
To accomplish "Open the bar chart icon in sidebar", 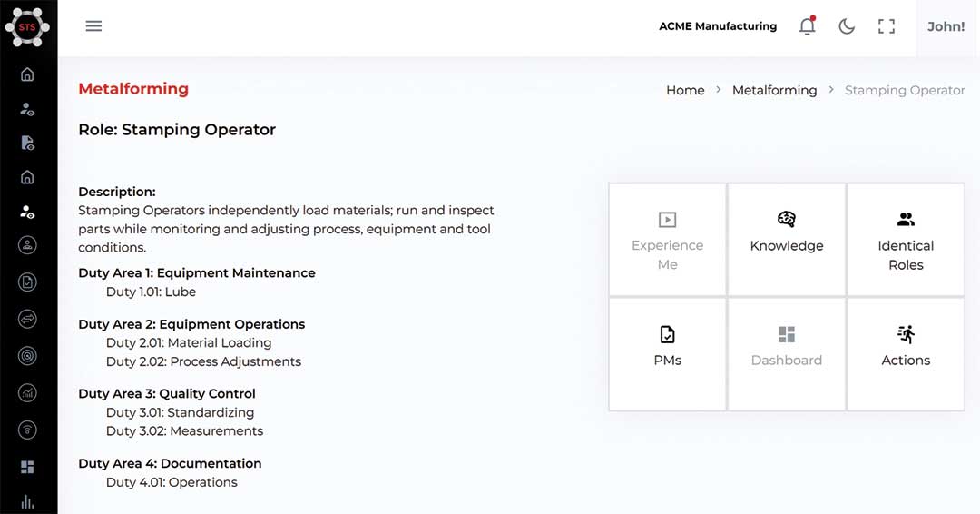I will pyautogui.click(x=27, y=501).
